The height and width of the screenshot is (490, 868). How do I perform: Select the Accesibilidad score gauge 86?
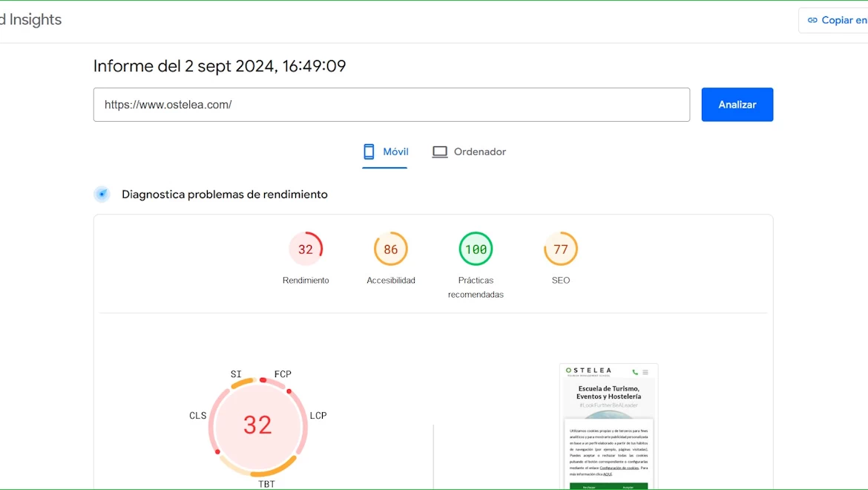pyautogui.click(x=391, y=249)
